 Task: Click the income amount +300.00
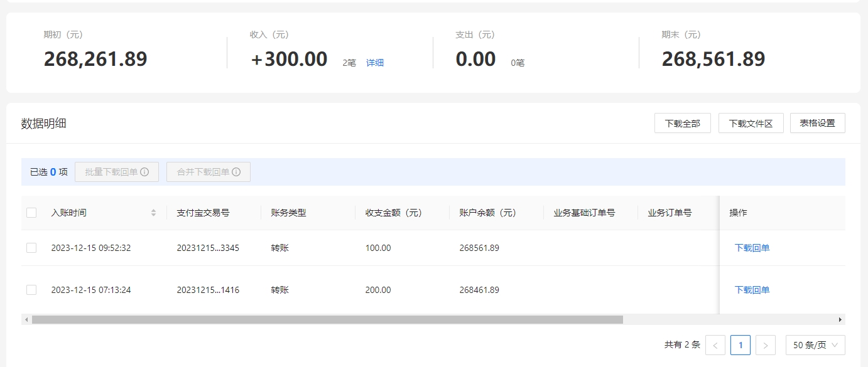click(289, 59)
